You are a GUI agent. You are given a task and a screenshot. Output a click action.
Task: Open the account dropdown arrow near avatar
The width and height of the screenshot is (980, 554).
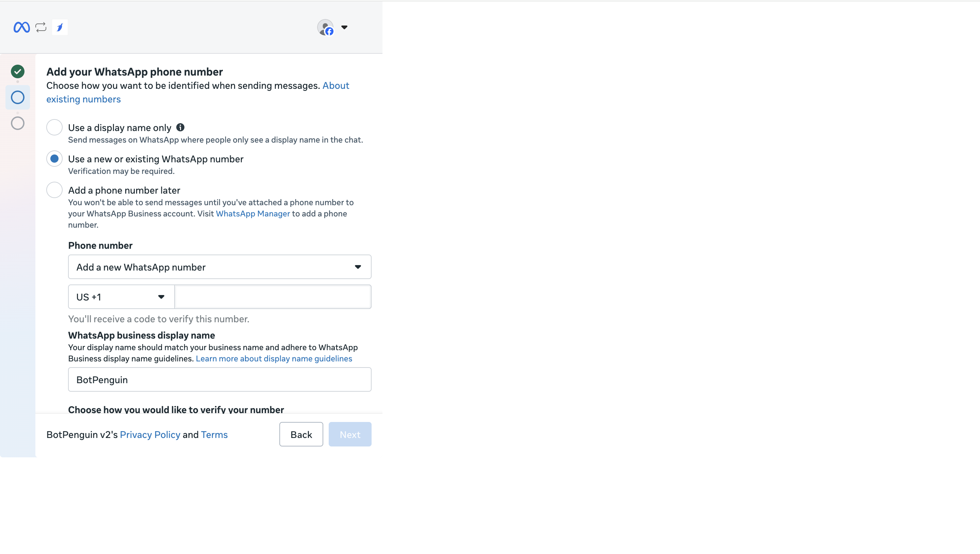(344, 28)
